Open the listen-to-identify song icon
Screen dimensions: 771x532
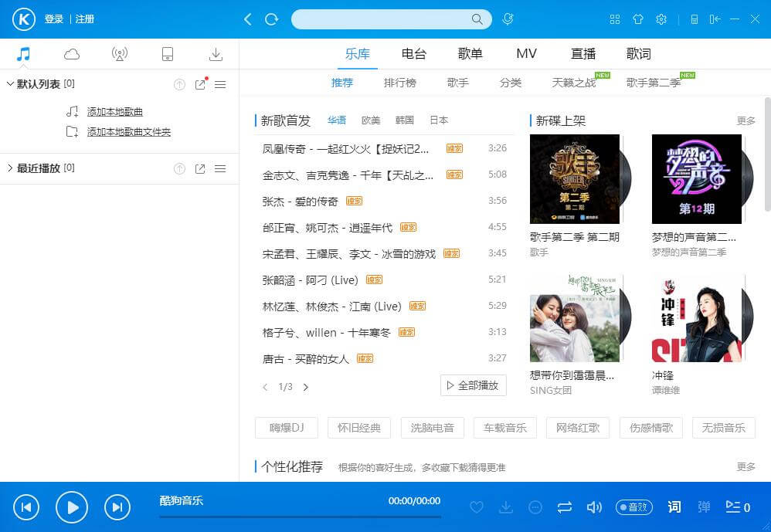508,19
